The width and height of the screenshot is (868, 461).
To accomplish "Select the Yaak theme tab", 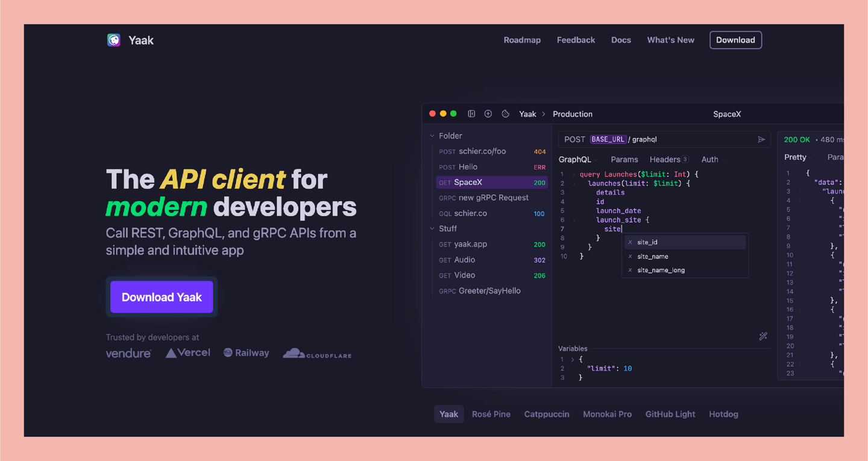I will coord(449,414).
